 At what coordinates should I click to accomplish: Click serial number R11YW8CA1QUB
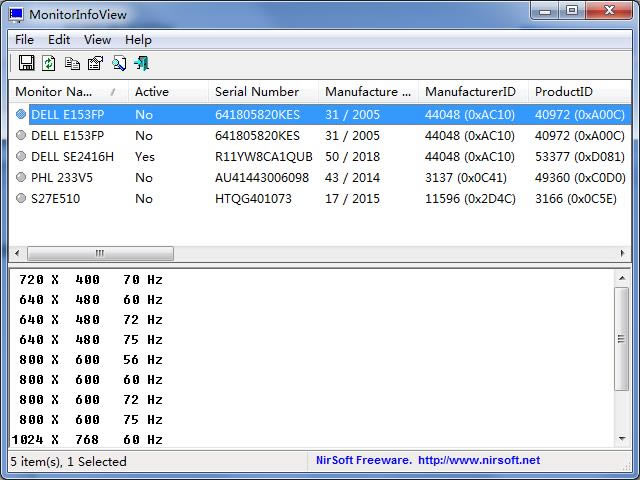[x=264, y=157]
